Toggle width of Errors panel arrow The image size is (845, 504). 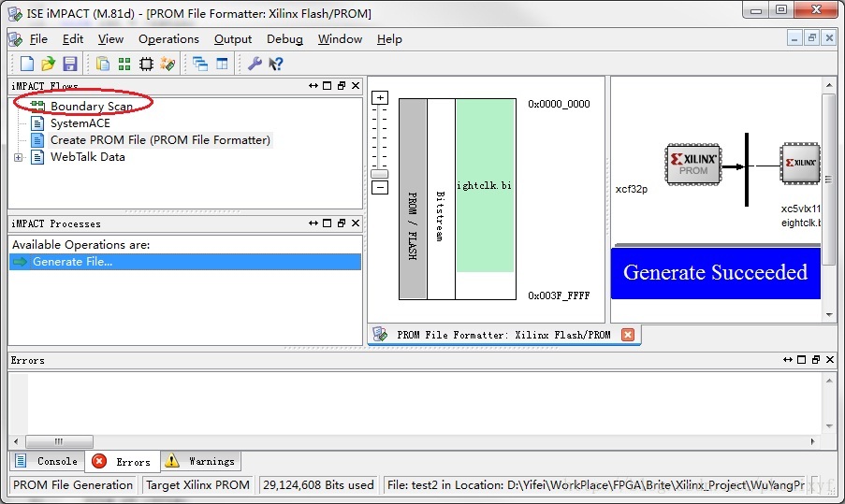787,360
